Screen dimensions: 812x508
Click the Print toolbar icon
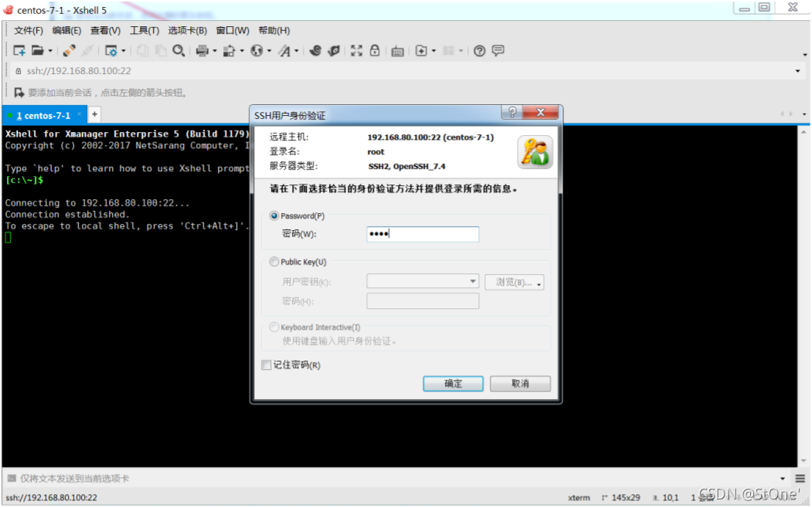202,50
